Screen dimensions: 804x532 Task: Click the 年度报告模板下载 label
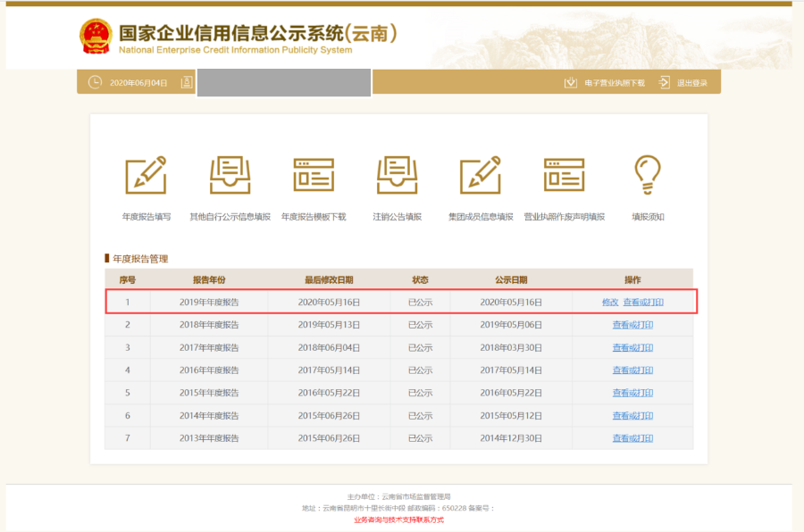pyautogui.click(x=314, y=217)
